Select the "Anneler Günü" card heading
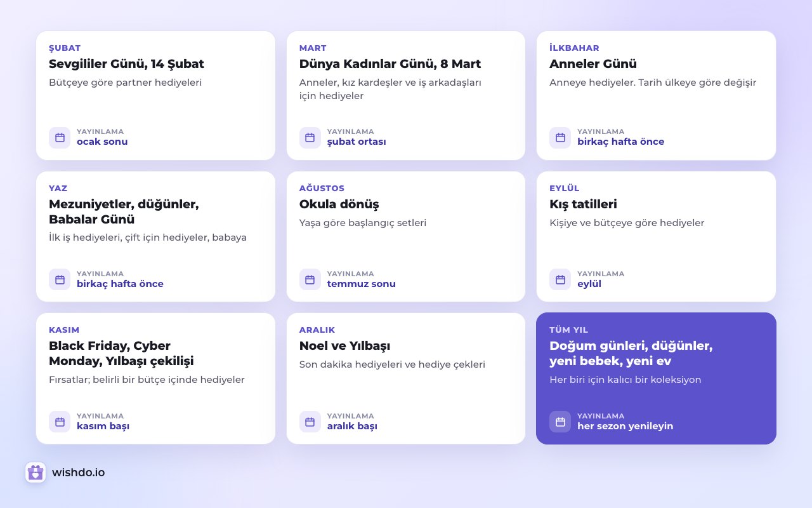The width and height of the screenshot is (812, 508). pyautogui.click(x=593, y=64)
